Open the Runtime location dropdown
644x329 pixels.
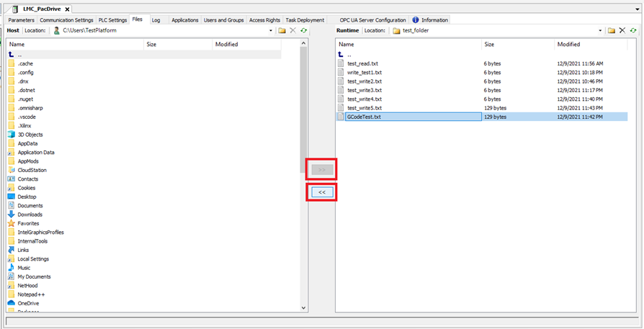600,31
